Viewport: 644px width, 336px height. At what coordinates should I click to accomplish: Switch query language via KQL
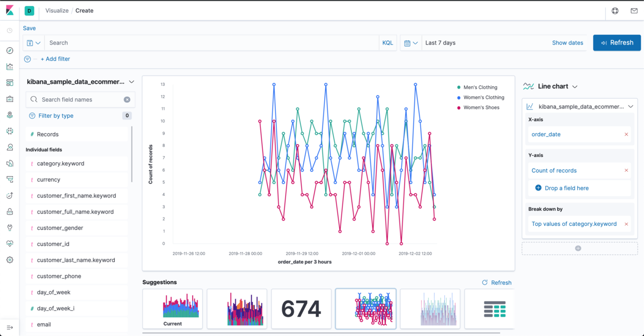pos(387,43)
